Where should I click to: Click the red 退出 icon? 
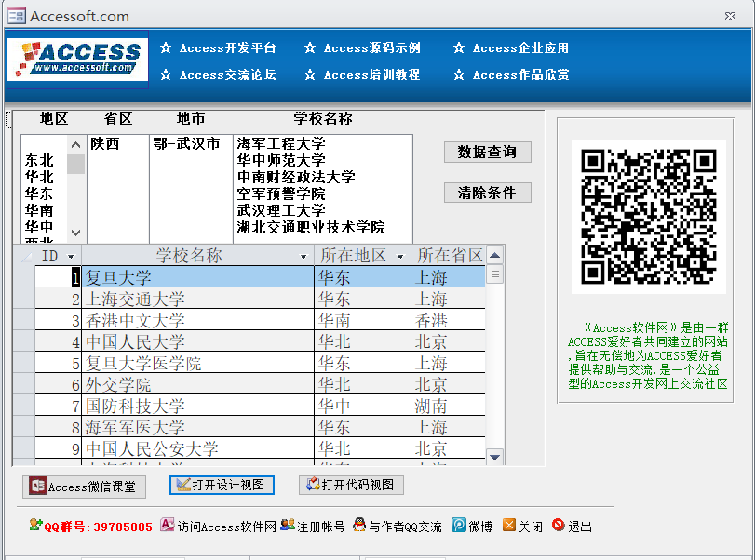[x=558, y=525]
